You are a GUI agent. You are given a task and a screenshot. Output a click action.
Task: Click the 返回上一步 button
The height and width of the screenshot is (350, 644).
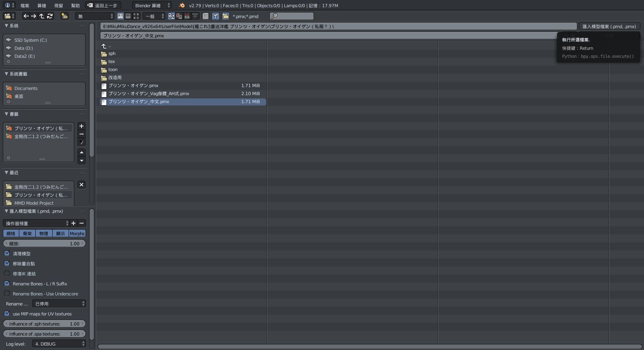tap(103, 6)
